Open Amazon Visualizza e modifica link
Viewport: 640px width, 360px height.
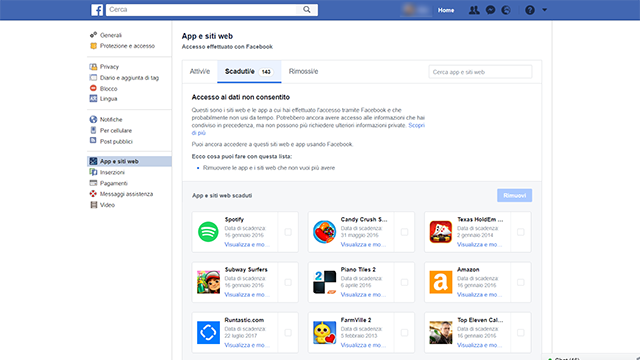(479, 295)
